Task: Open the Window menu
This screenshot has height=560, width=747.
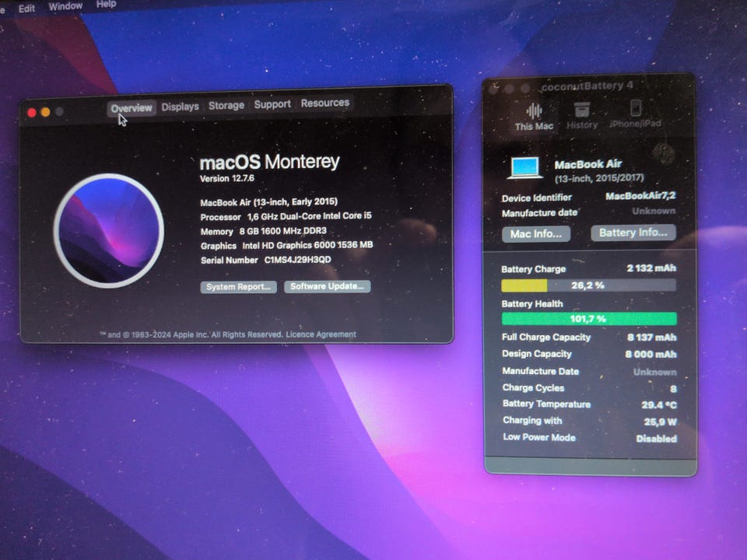Action: [x=65, y=6]
